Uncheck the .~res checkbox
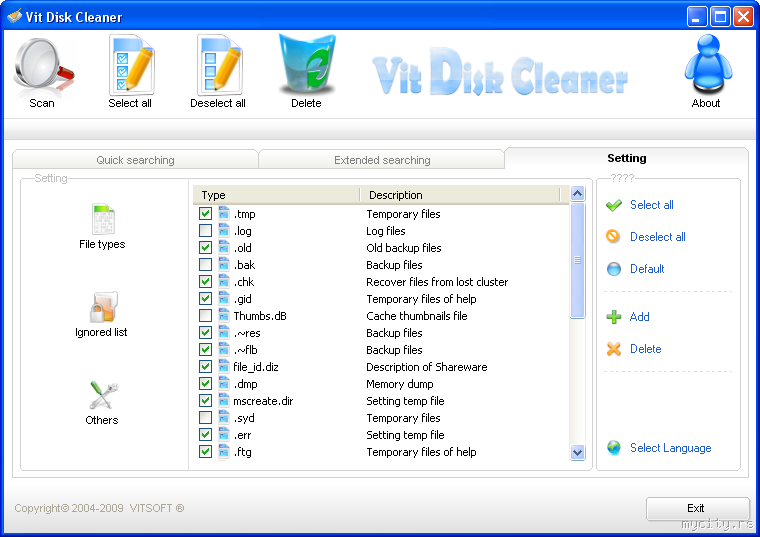Screen dimensions: 760x537 coord(206,332)
